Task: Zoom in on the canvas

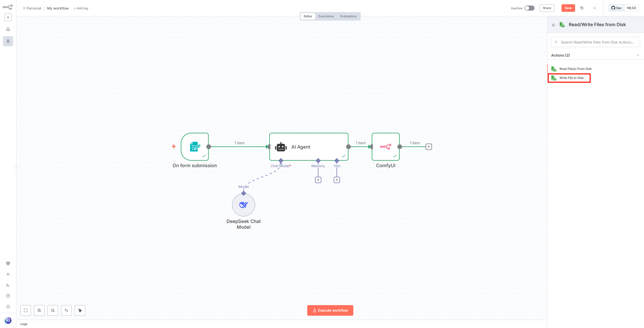Action: click(x=39, y=310)
